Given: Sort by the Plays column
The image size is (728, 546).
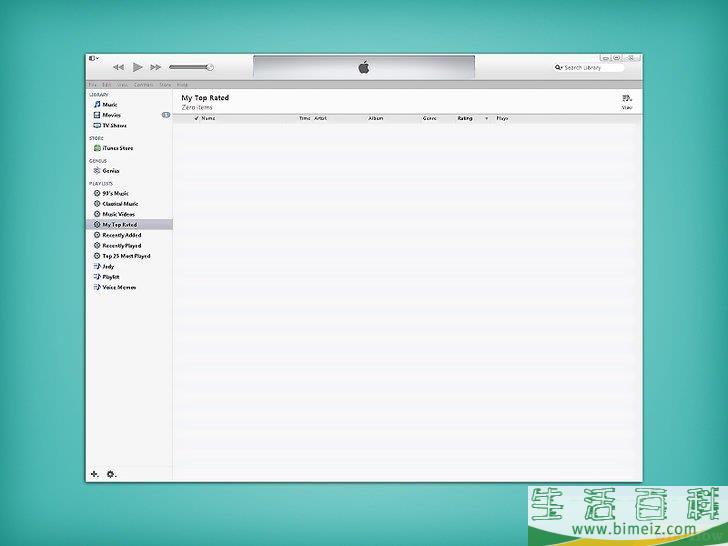Looking at the screenshot, I should [x=502, y=118].
